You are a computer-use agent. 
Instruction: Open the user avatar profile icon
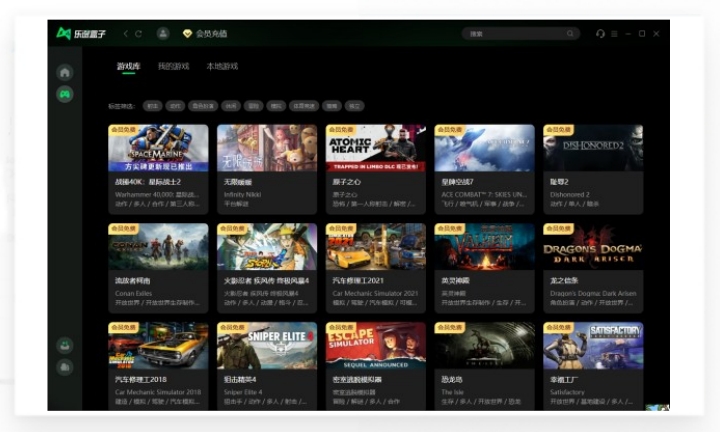coord(163,34)
